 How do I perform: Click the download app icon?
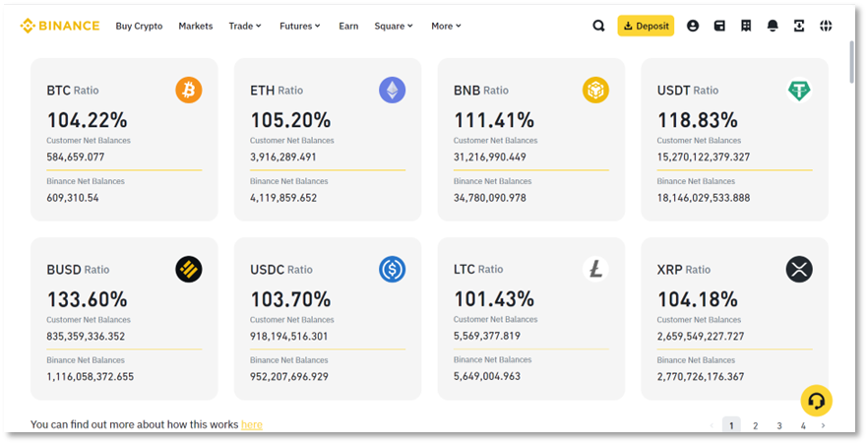(x=799, y=27)
